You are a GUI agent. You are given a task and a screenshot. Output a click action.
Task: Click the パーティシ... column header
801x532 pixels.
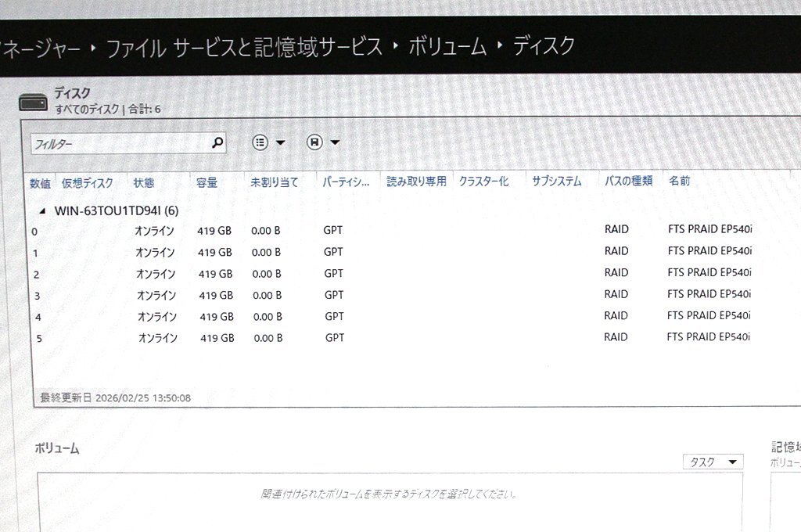[x=345, y=182]
